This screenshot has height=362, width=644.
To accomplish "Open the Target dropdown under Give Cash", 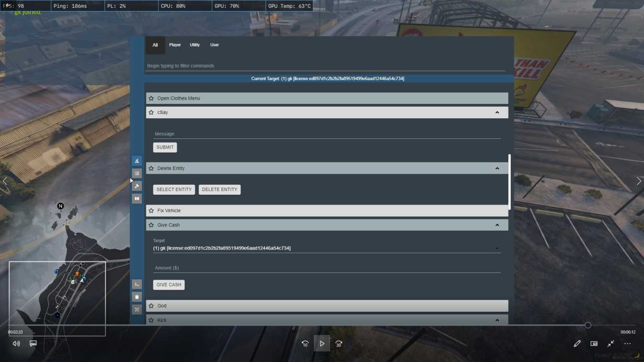I will [327, 248].
